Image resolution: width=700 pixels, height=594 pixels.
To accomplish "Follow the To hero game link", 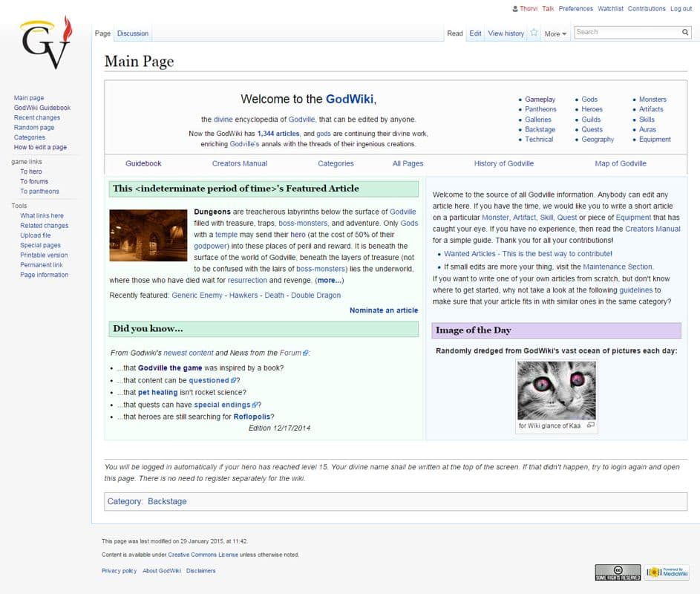I will [30, 172].
